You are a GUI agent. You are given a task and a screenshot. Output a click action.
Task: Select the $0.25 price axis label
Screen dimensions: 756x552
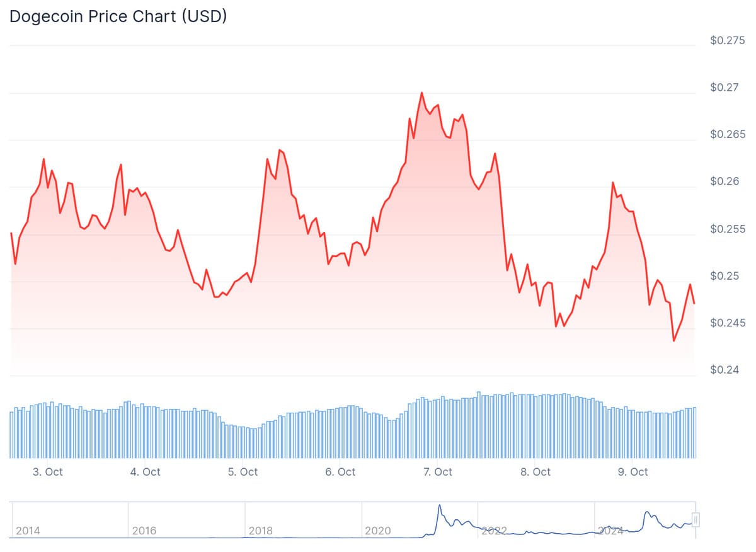(724, 276)
